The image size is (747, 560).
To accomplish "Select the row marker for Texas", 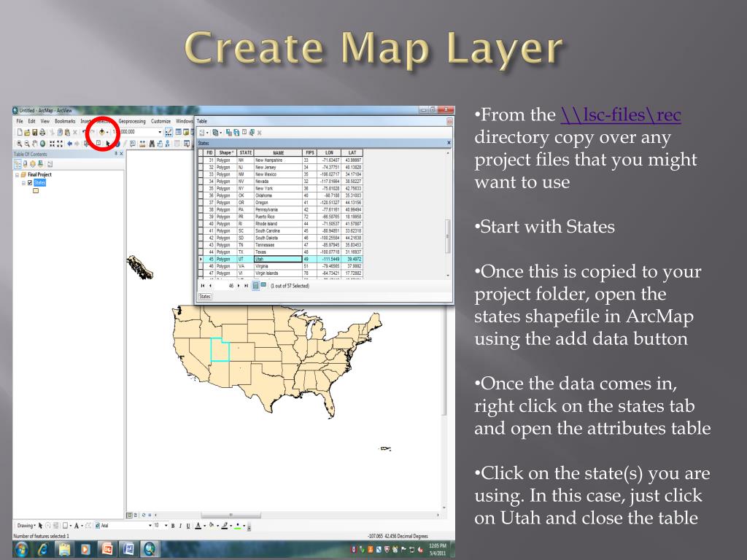I will tap(201, 252).
